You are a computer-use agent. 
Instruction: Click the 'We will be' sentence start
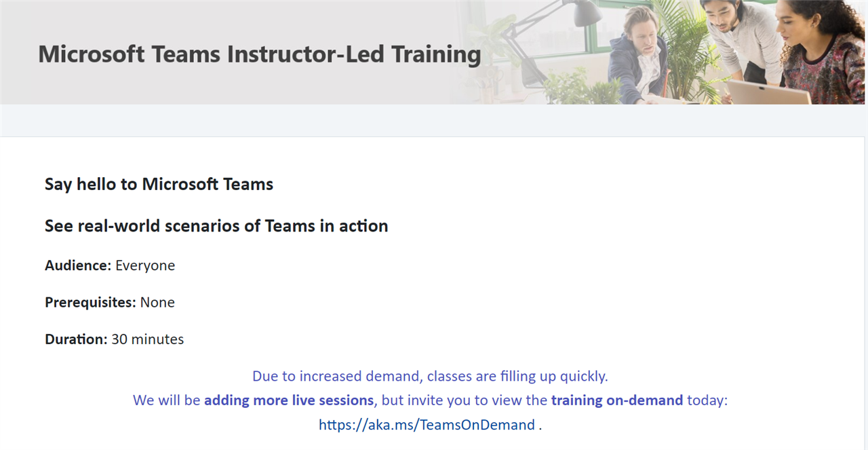[x=167, y=400]
